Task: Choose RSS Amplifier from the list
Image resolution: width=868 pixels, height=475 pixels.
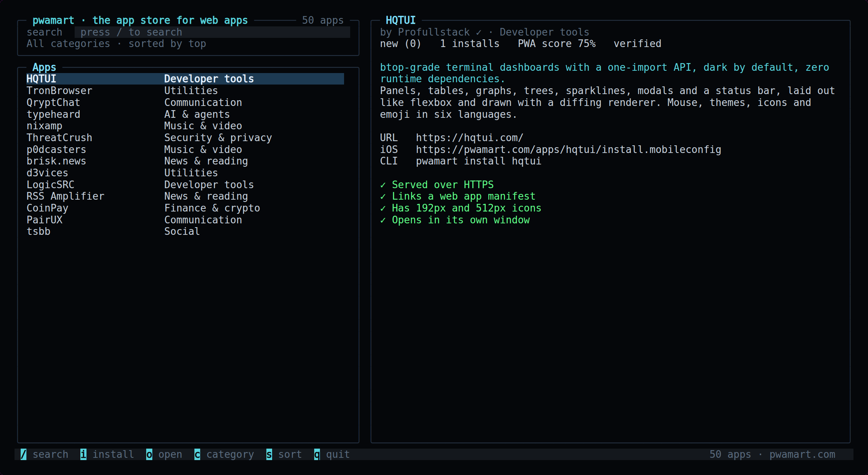Action: click(185, 196)
